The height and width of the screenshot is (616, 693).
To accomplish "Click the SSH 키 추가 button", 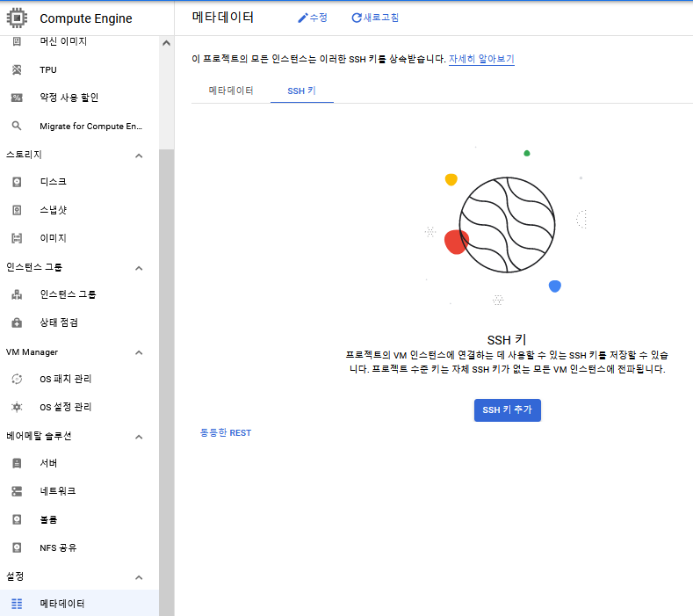I will [x=508, y=409].
